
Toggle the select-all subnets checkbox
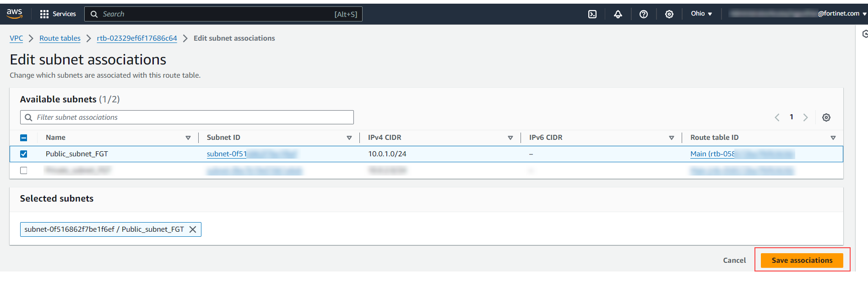click(x=24, y=138)
